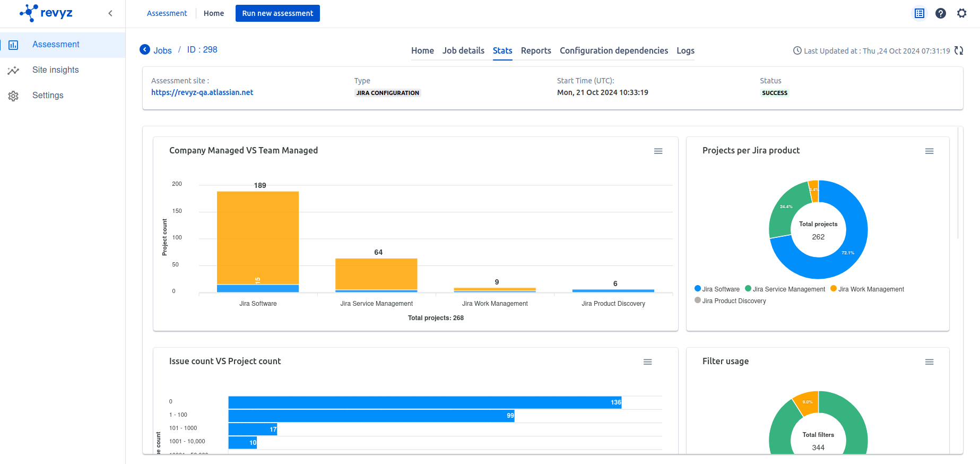Open the Logs tab

[686, 50]
